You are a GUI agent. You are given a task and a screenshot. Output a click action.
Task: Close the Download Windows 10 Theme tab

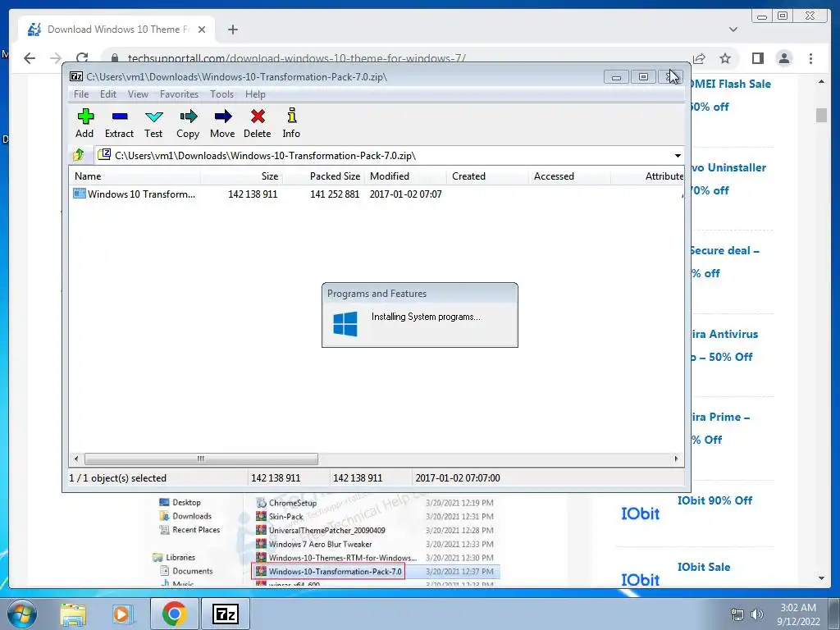tap(202, 30)
